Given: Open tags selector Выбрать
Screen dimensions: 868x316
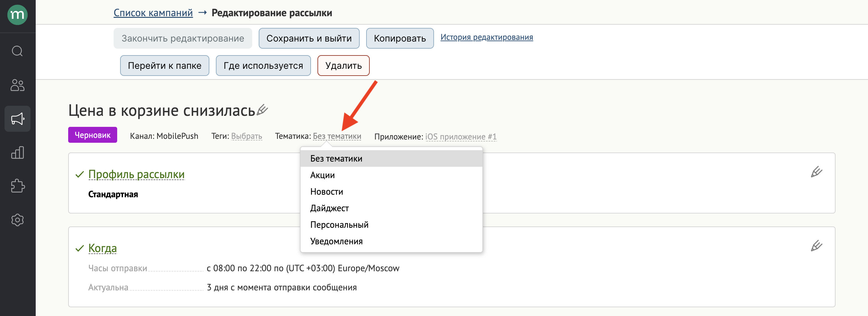Looking at the screenshot, I should pos(247,136).
